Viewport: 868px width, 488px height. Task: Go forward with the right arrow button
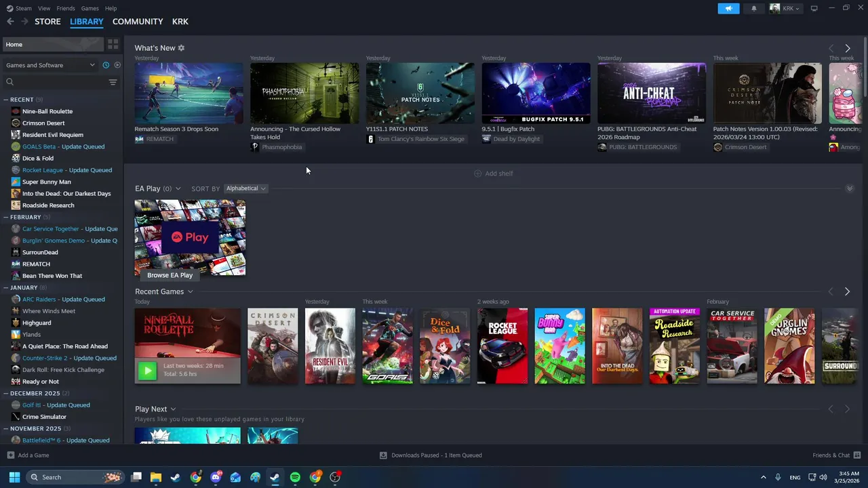(24, 22)
